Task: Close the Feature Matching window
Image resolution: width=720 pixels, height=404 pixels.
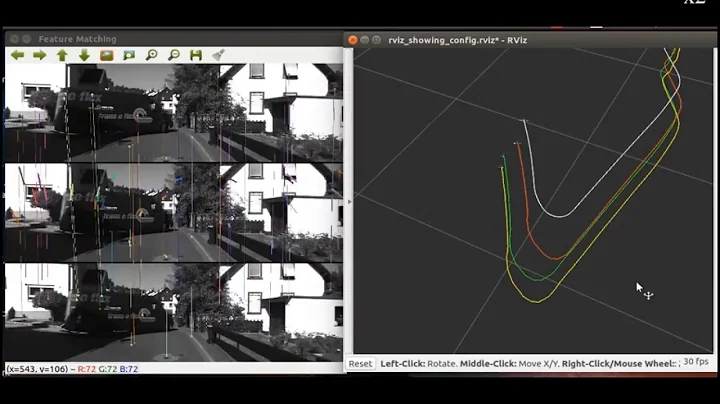Action: (x=14, y=39)
